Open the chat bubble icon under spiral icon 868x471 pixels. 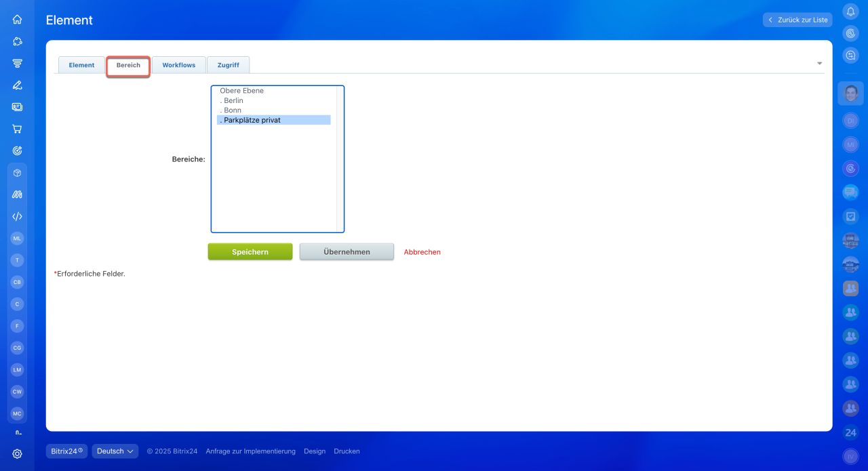(x=850, y=56)
